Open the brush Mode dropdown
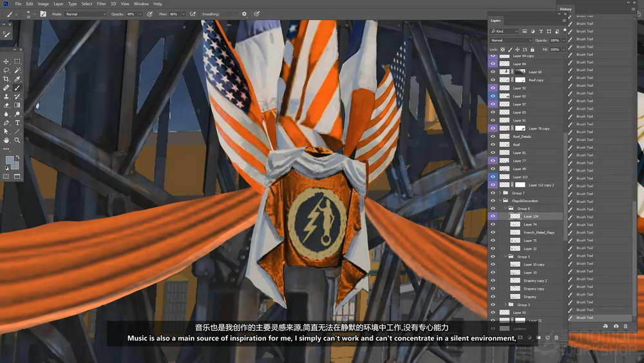This screenshot has width=644, height=363. (x=86, y=14)
